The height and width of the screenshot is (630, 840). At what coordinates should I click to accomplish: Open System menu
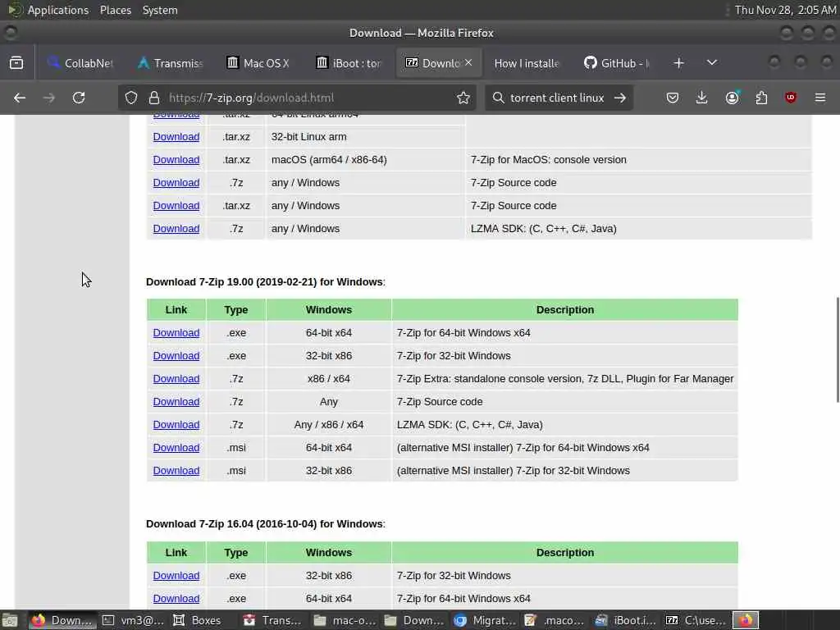[x=160, y=10]
